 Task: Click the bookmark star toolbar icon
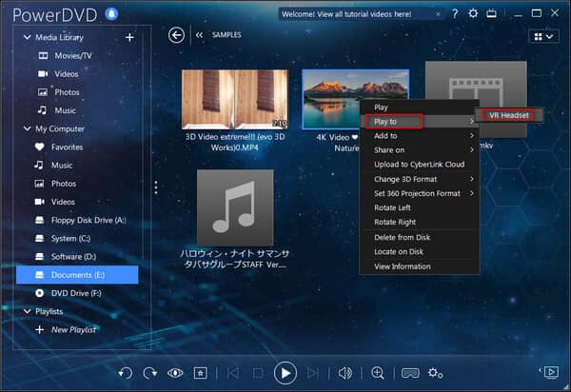[200, 373]
